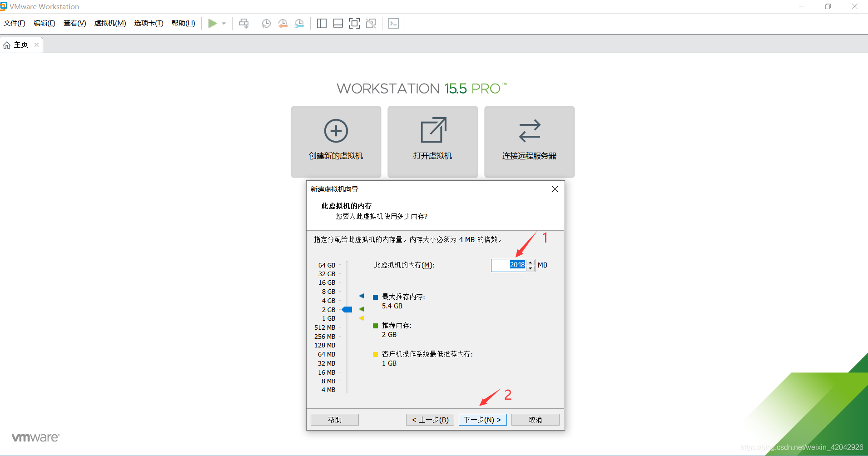Screen dimensions: 868x456
Task: Decrease memory with the down spinner arrow
Action: (x=531, y=268)
